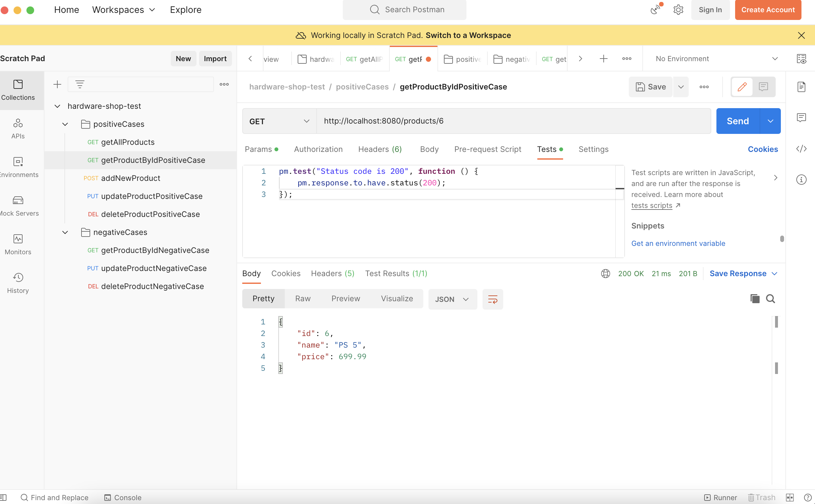
Task: Open the APIs sidebar panel
Action: click(x=18, y=129)
